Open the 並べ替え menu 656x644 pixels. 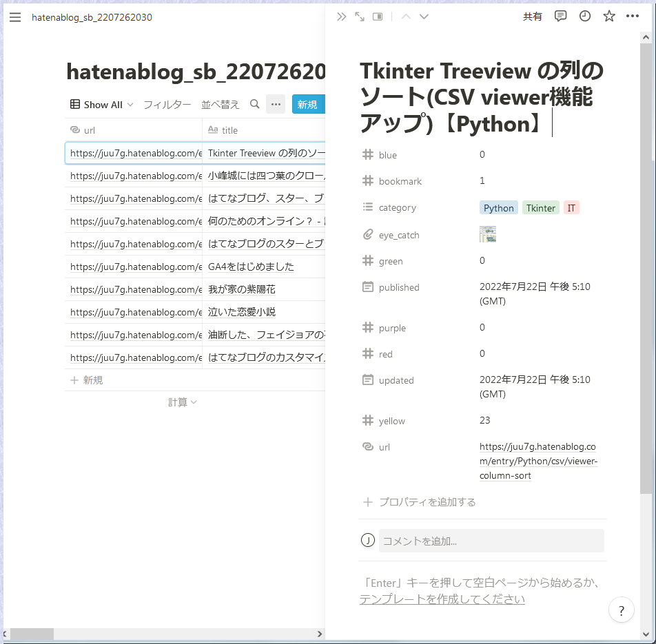(x=221, y=104)
